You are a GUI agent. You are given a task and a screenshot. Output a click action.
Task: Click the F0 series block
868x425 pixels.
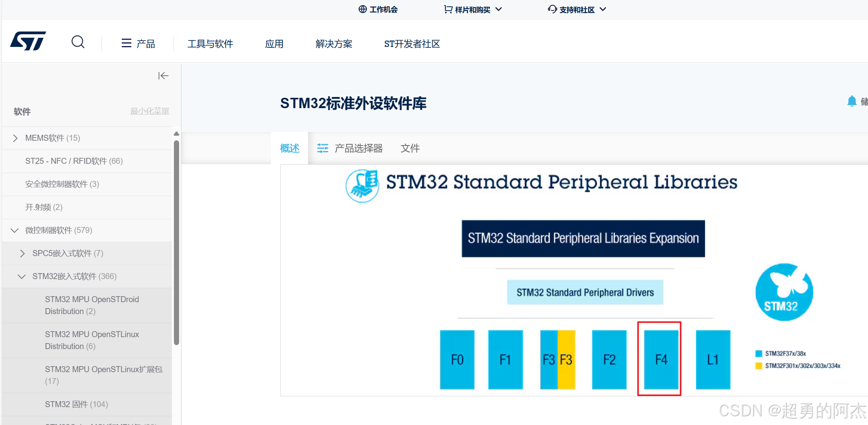pyautogui.click(x=457, y=359)
